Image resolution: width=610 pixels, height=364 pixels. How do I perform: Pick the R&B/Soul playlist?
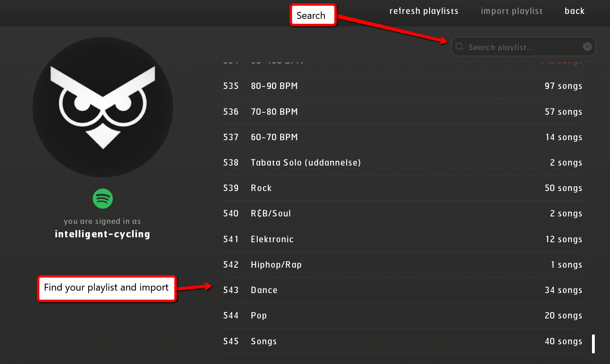271,214
